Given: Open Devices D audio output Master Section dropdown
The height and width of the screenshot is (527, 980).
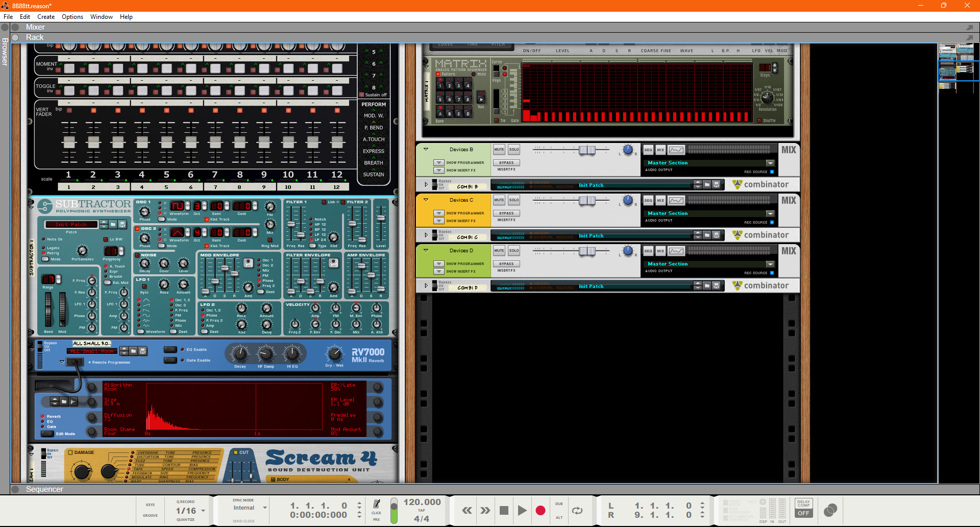Looking at the screenshot, I should click(770, 264).
